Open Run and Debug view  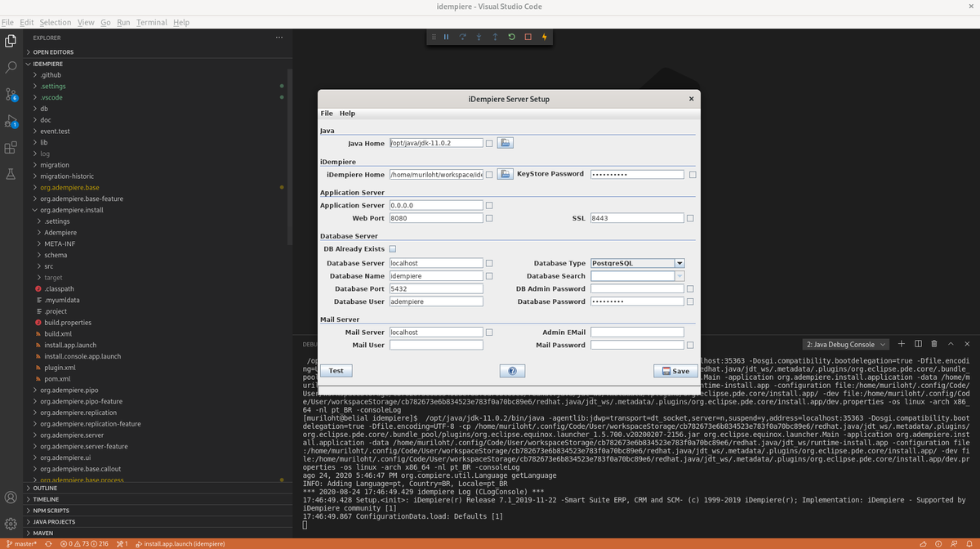coord(11,121)
